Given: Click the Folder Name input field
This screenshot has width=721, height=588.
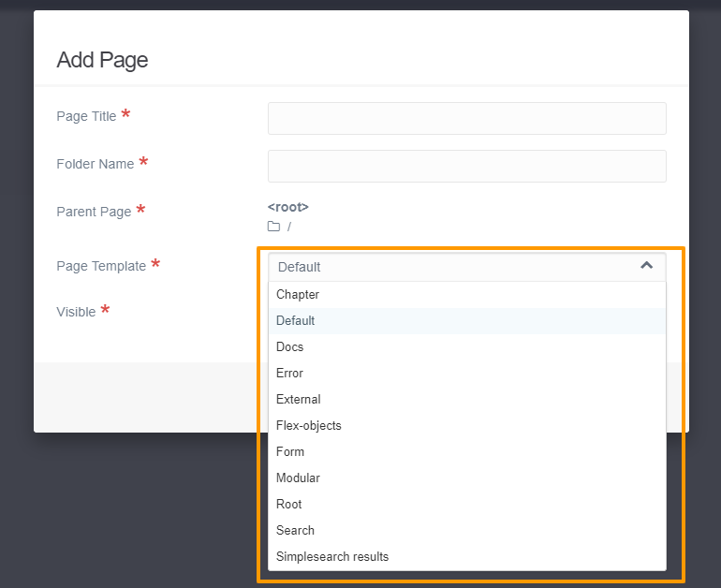Looking at the screenshot, I should [x=466, y=166].
